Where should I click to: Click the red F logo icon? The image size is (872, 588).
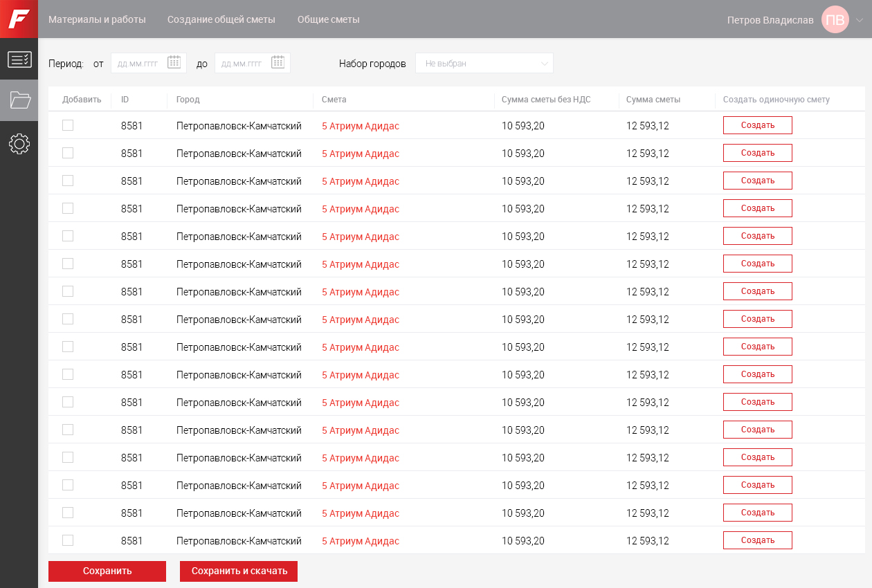(19, 19)
